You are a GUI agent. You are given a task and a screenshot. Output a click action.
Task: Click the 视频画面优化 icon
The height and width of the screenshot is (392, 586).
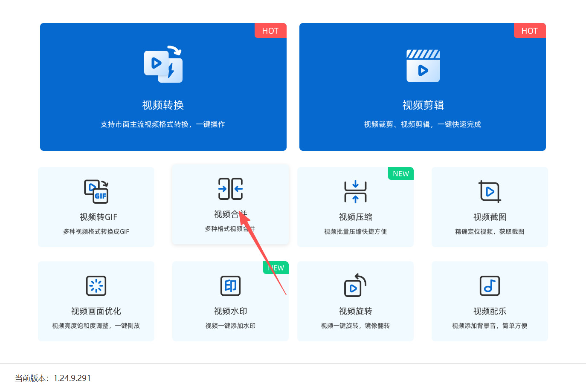pos(96,285)
